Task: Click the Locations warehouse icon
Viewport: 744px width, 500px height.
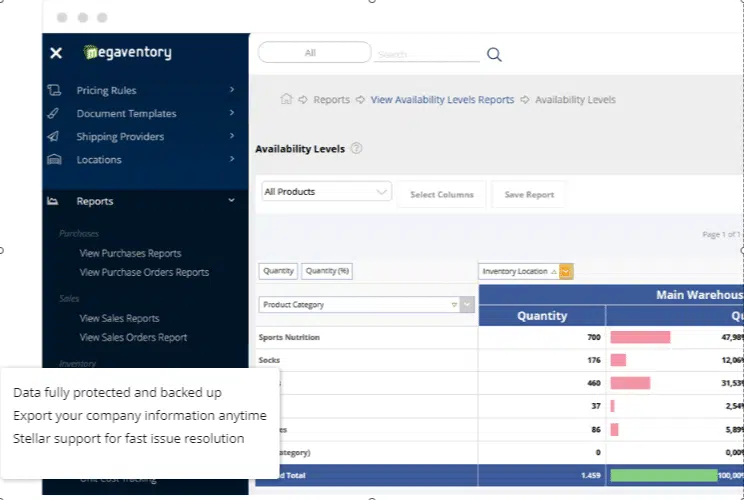Action: pos(54,159)
